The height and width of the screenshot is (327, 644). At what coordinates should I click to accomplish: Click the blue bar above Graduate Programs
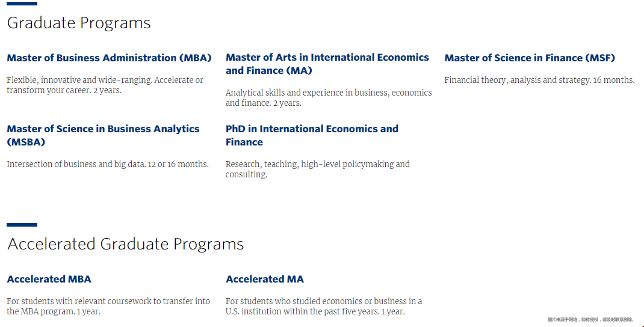[x=22, y=4]
